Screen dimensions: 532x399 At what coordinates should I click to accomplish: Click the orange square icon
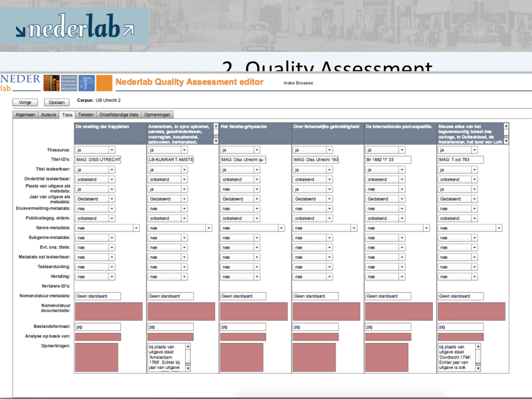tap(104, 83)
